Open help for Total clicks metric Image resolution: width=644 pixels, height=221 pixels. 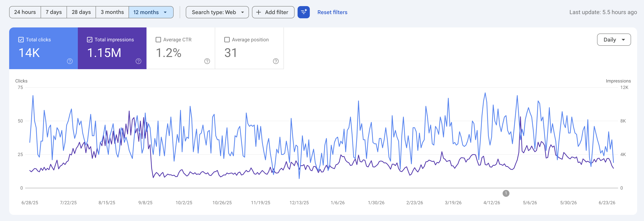coord(70,61)
